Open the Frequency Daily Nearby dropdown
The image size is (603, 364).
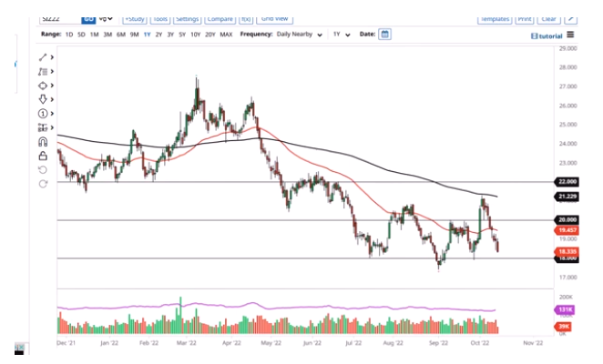click(x=300, y=35)
